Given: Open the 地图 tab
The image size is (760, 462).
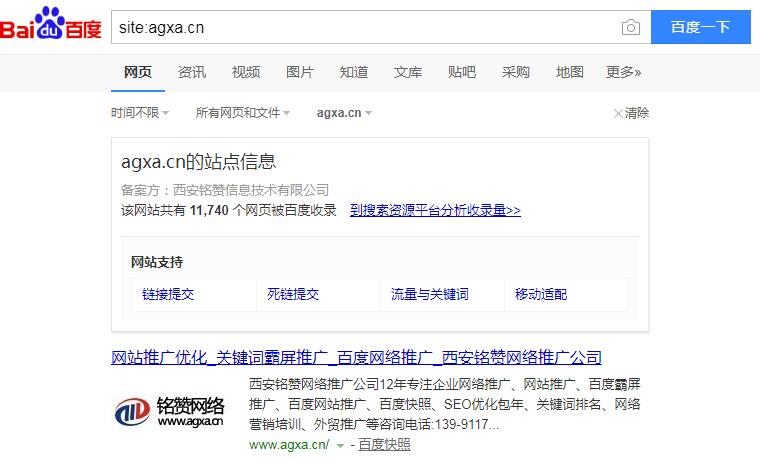Looking at the screenshot, I should tap(570, 72).
